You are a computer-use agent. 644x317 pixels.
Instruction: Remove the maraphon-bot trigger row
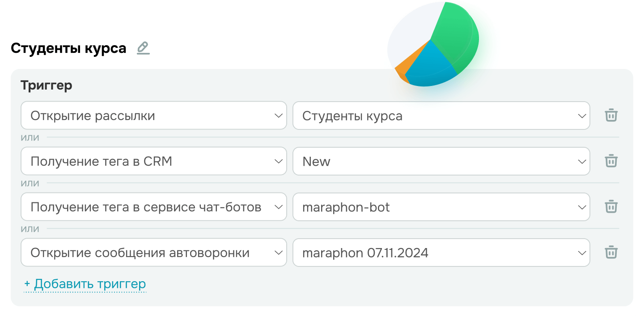611,207
